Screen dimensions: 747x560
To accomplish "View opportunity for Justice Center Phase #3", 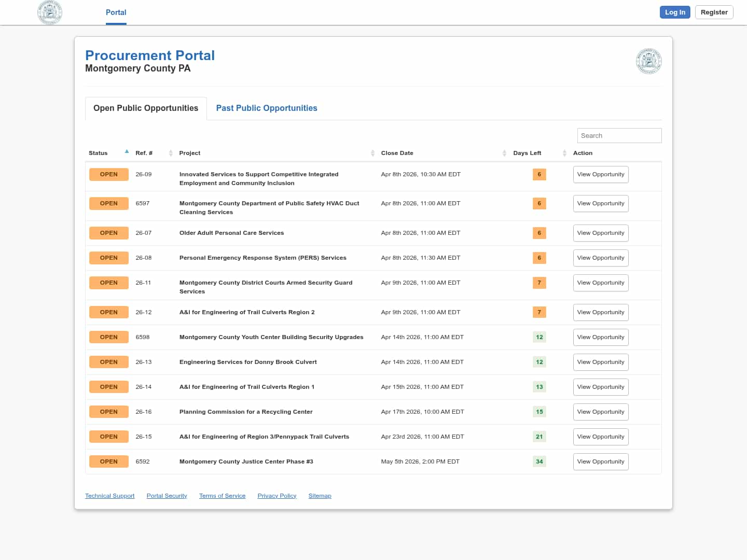I will click(600, 461).
